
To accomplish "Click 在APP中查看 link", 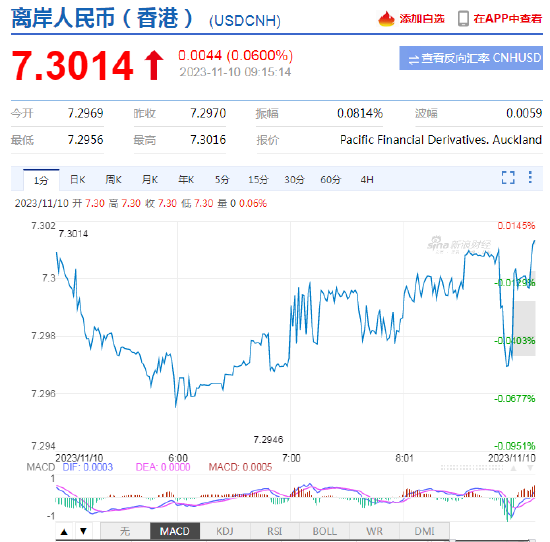I will (508, 19).
